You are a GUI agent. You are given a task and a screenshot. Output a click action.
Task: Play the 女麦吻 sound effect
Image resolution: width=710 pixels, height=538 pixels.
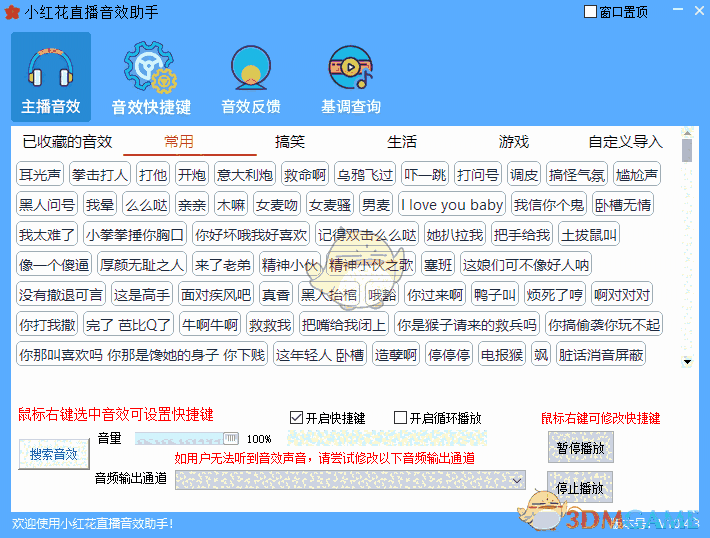pos(277,205)
